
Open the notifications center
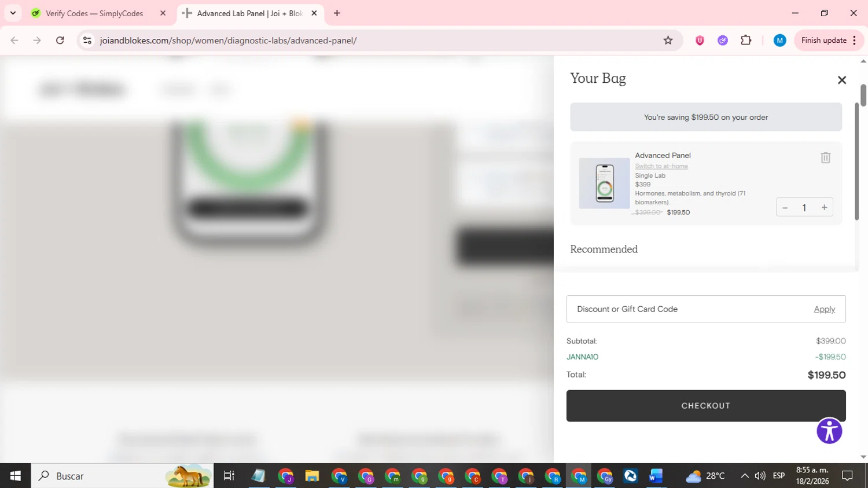(x=848, y=476)
